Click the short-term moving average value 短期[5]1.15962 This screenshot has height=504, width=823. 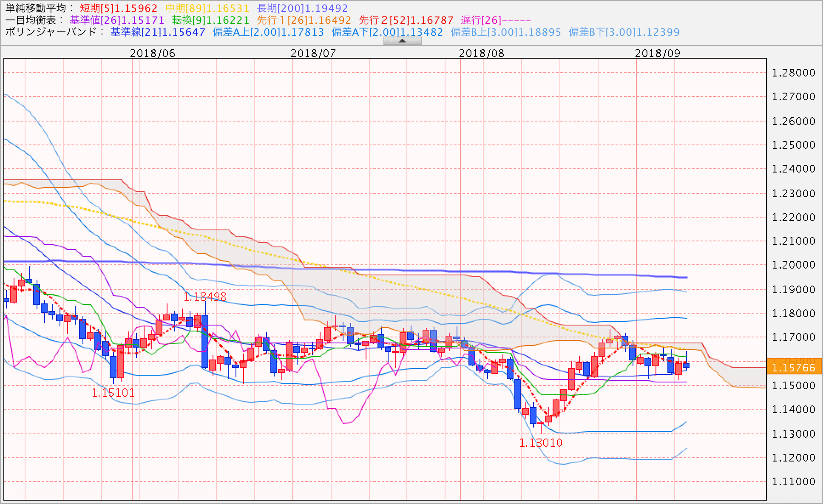click(x=119, y=8)
